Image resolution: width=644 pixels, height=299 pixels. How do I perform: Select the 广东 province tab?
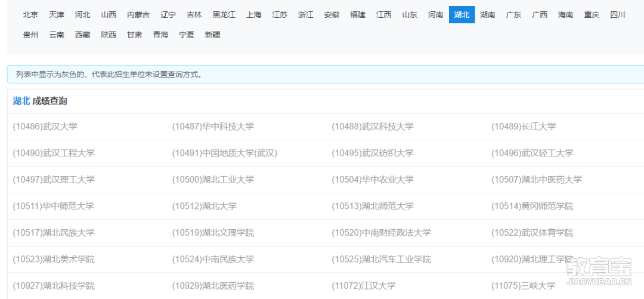click(x=513, y=15)
